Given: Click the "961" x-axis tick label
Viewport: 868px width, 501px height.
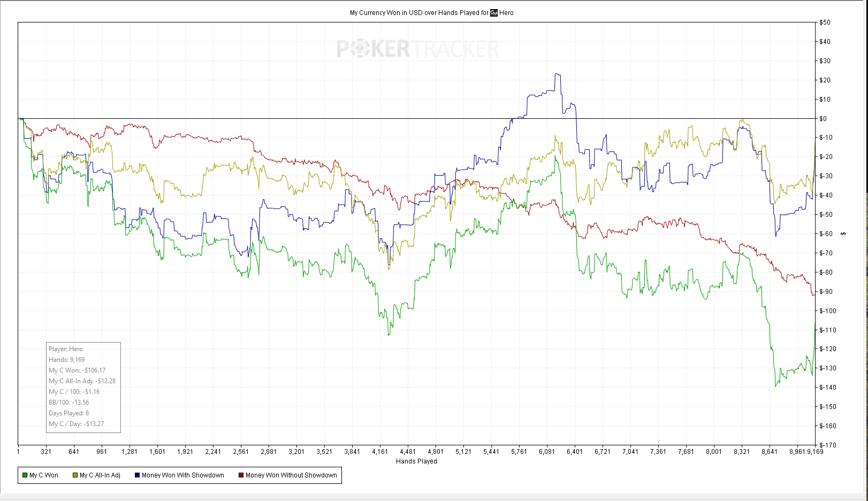Looking at the screenshot, I should (102, 452).
